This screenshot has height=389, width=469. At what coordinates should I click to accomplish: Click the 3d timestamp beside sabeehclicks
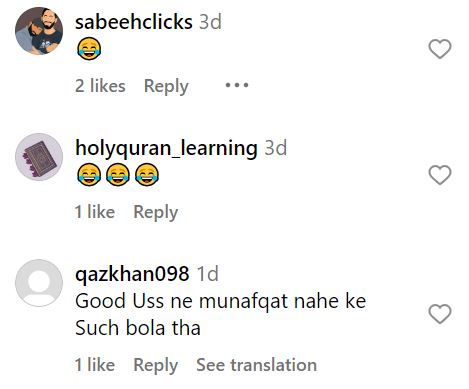point(210,22)
